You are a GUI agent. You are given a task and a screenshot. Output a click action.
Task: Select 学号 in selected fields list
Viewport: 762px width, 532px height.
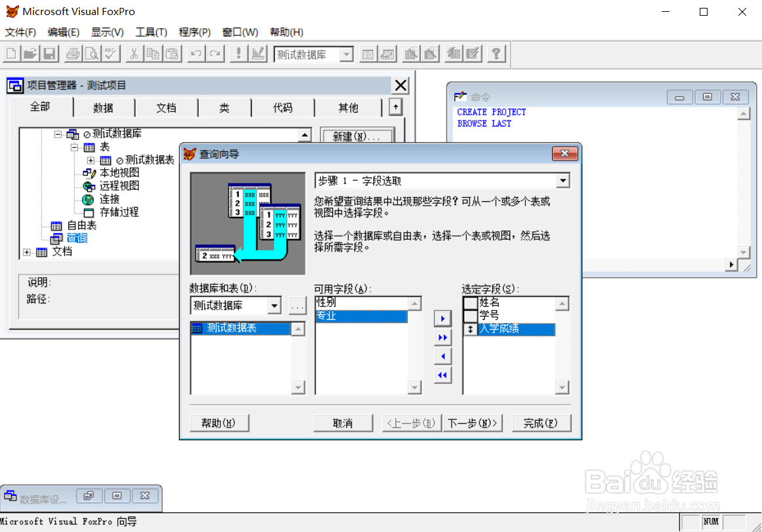point(516,316)
